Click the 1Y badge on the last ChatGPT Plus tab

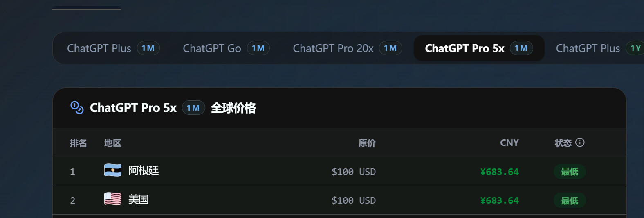tap(635, 48)
